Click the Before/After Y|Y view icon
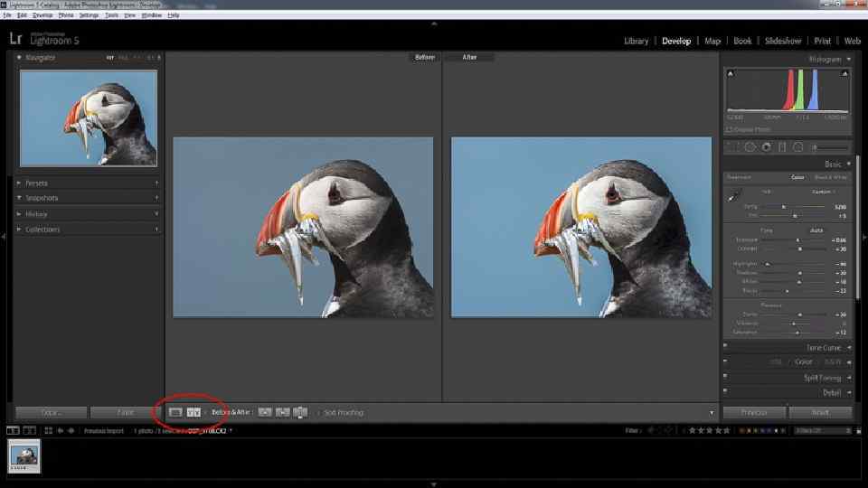868x488 pixels. [x=193, y=412]
